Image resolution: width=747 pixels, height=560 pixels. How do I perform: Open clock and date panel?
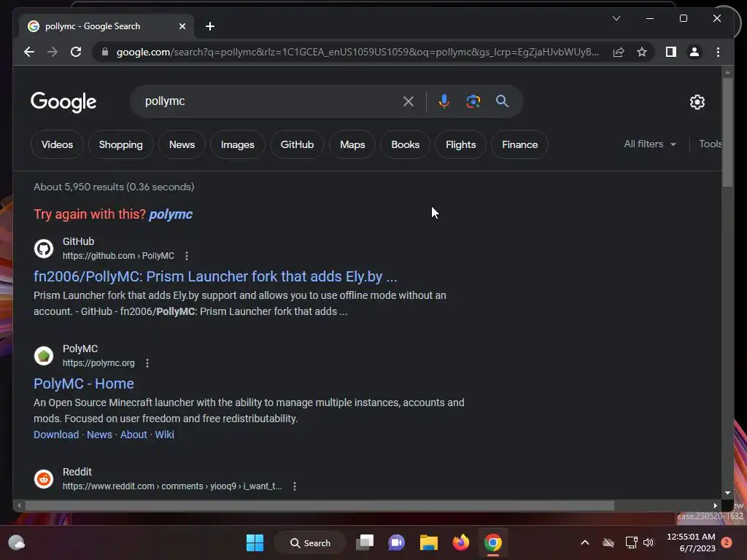pos(691,542)
